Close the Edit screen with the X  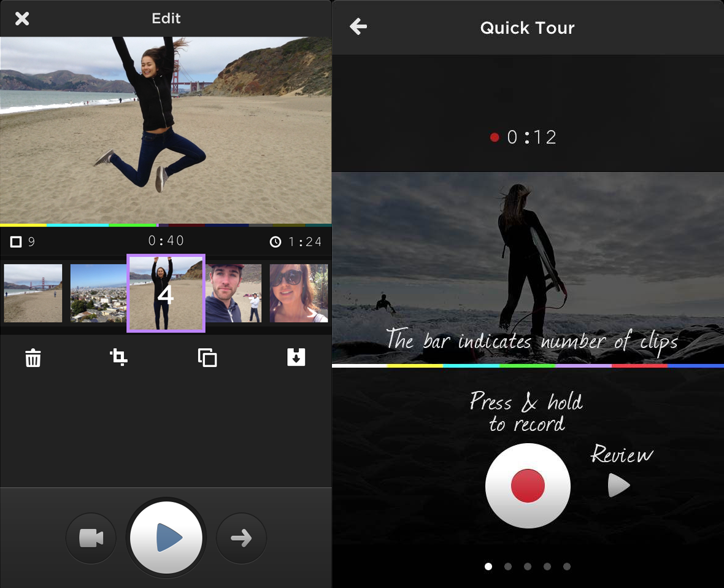click(22, 18)
